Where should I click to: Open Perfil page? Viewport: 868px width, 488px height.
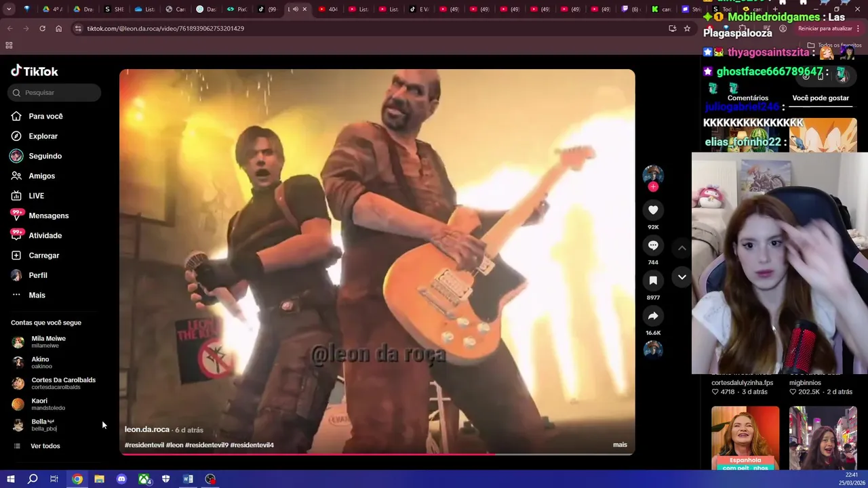pyautogui.click(x=38, y=275)
